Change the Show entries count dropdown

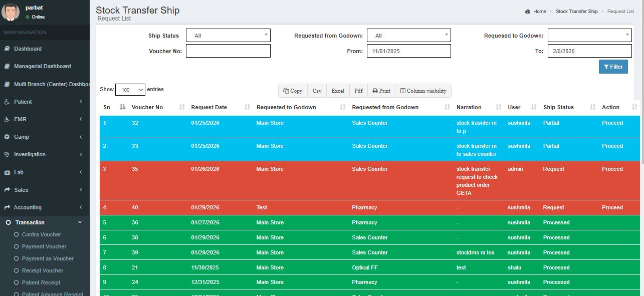click(x=130, y=90)
